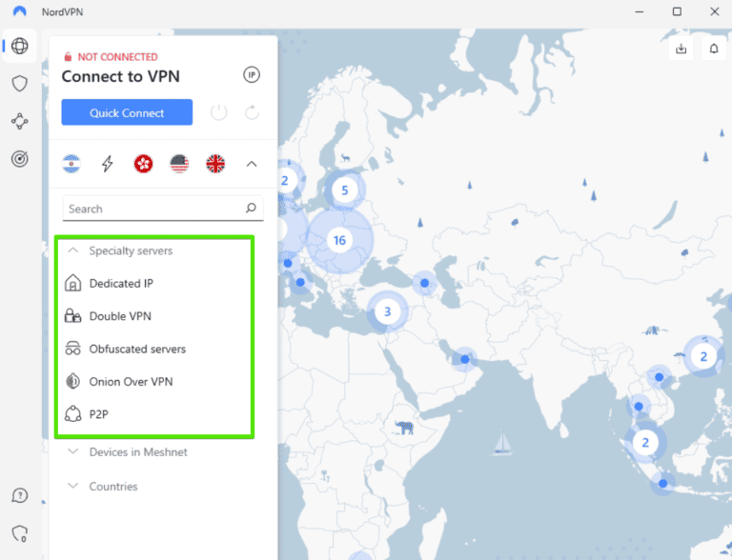Open the VPN globe tab in sidebar

(x=20, y=46)
